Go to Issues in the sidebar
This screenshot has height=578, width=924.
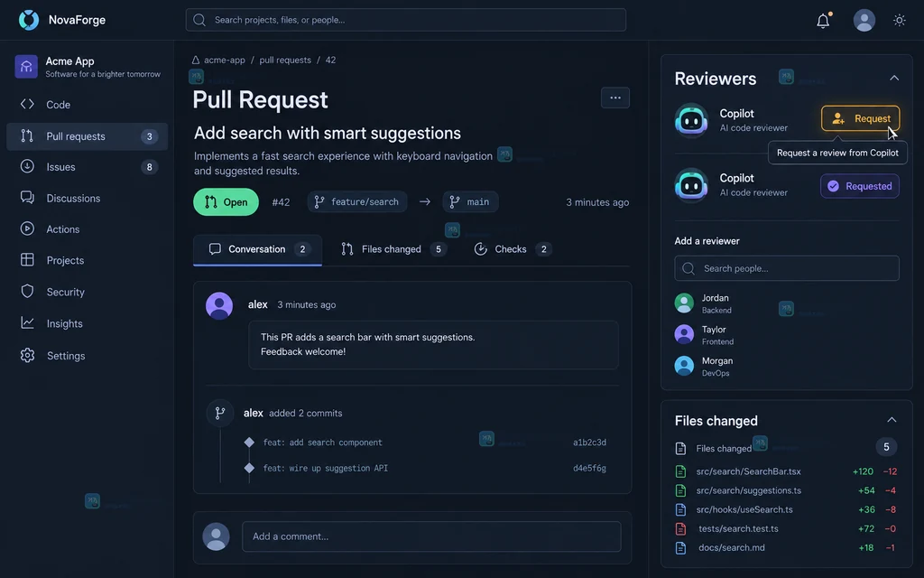coord(87,167)
